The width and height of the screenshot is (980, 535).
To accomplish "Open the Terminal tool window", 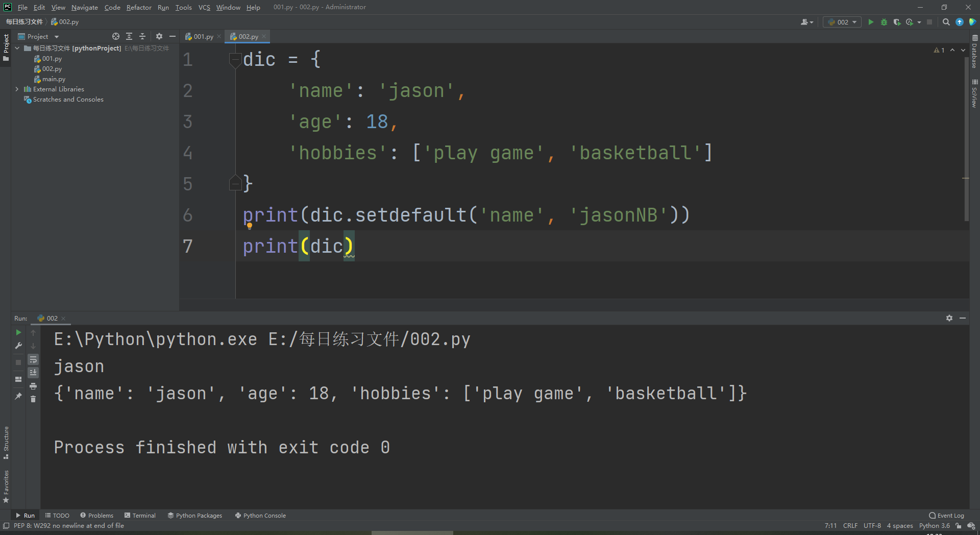I will click(x=140, y=516).
